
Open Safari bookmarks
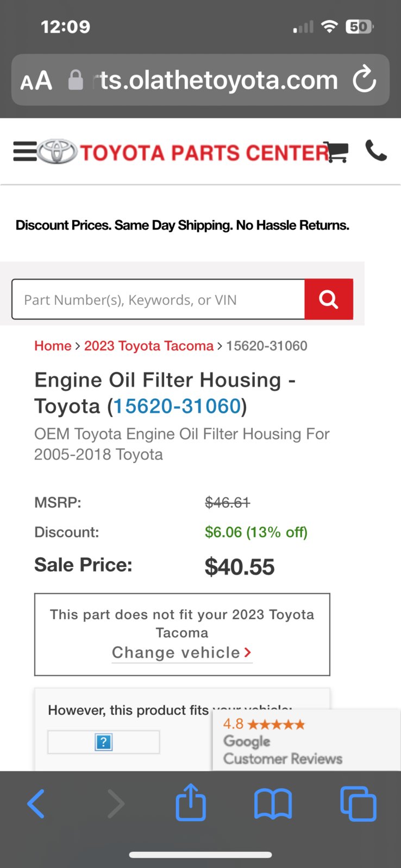(x=273, y=804)
